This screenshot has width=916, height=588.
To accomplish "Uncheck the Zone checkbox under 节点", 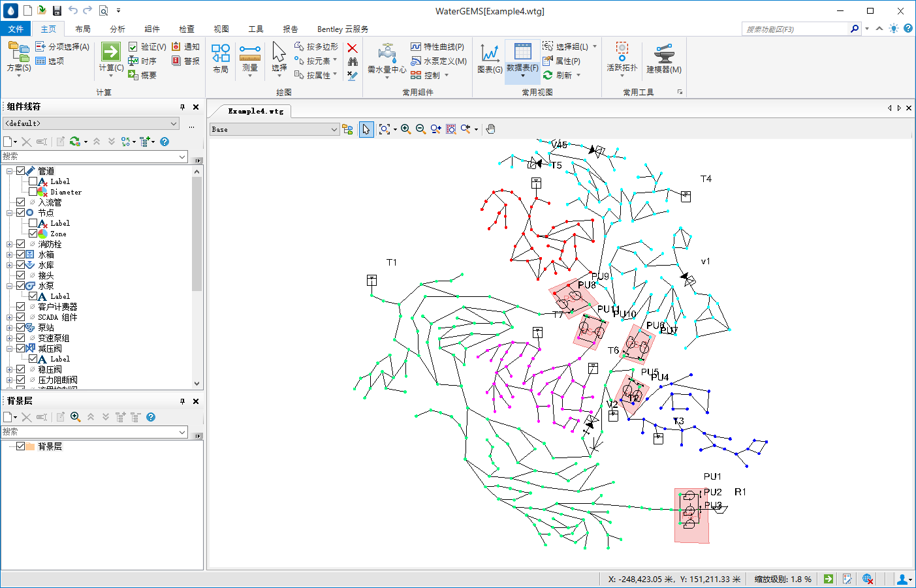I will click(33, 234).
